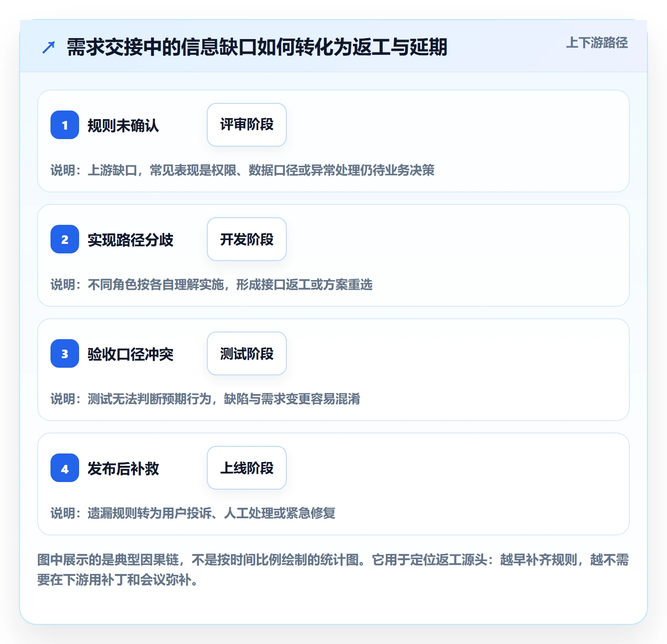Click the number 4 step badge
This screenshot has height=644, width=667.
65,468
